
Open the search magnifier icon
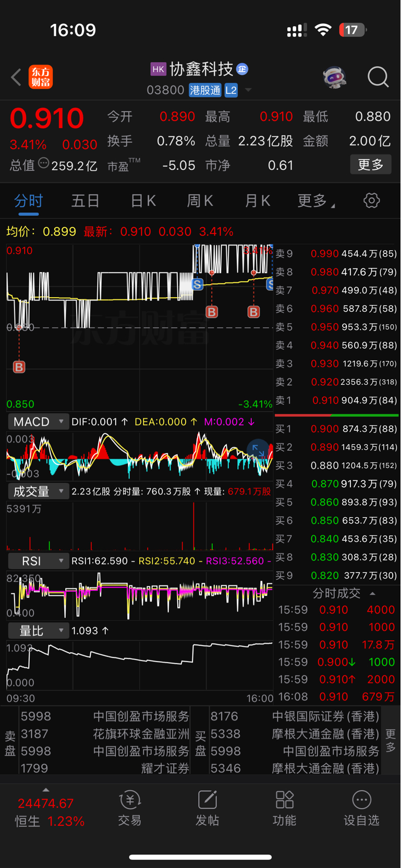(378, 77)
